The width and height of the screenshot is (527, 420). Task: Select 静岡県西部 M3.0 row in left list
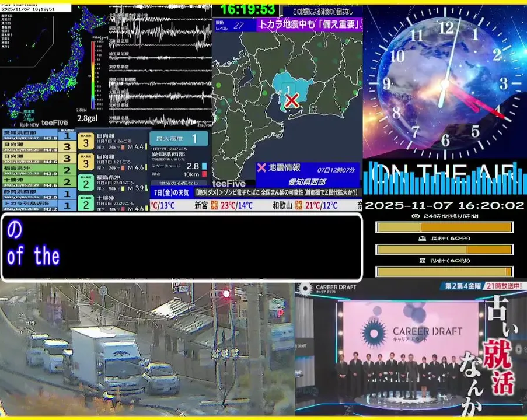[x=39, y=194]
